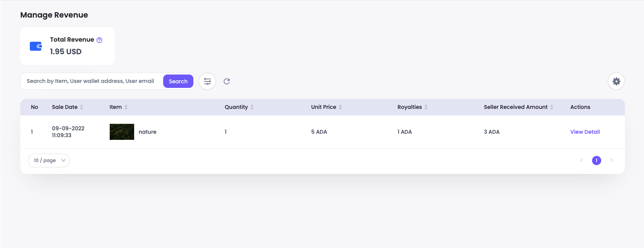Image resolution: width=644 pixels, height=248 pixels.
Task: Refresh the revenue table
Action: (227, 81)
